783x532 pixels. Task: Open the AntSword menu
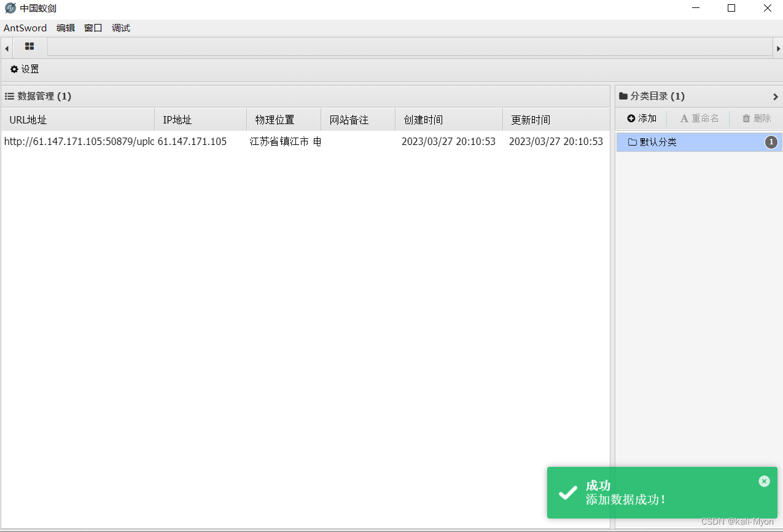coord(25,28)
